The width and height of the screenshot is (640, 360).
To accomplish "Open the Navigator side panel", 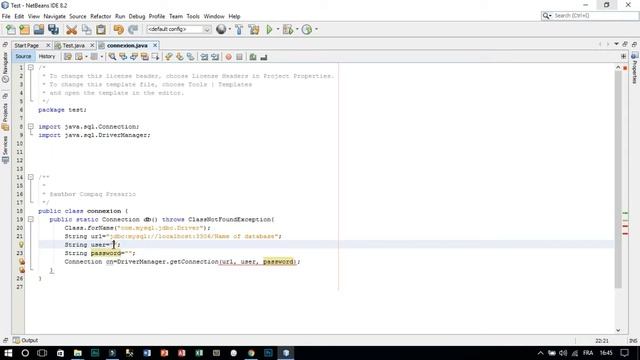I will [5, 67].
